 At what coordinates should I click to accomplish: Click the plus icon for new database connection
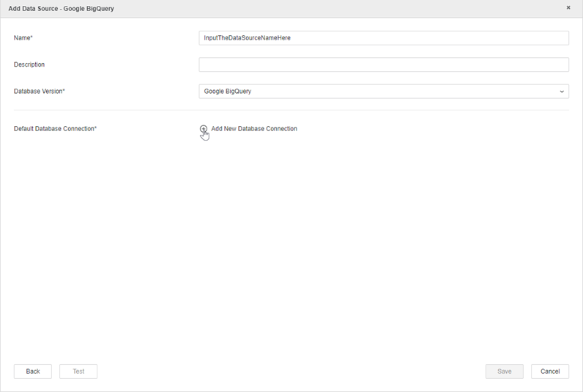coord(204,129)
